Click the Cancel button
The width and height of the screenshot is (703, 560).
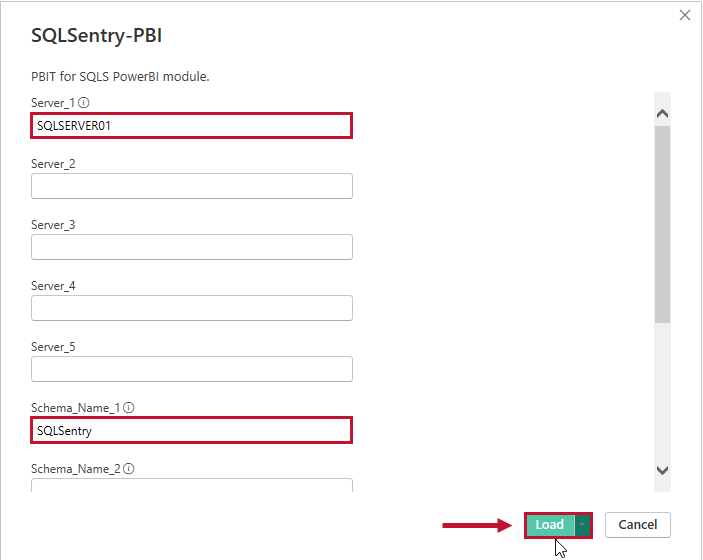pyautogui.click(x=637, y=525)
